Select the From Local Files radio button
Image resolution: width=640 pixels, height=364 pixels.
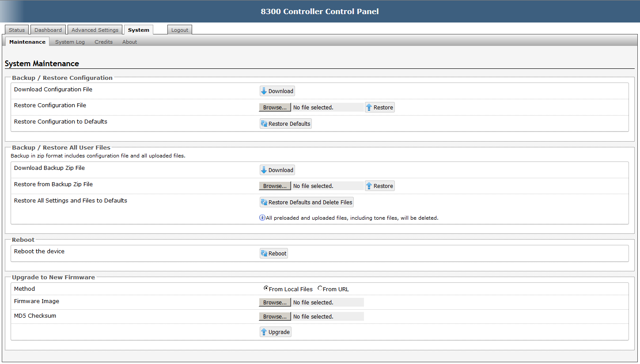(x=266, y=289)
